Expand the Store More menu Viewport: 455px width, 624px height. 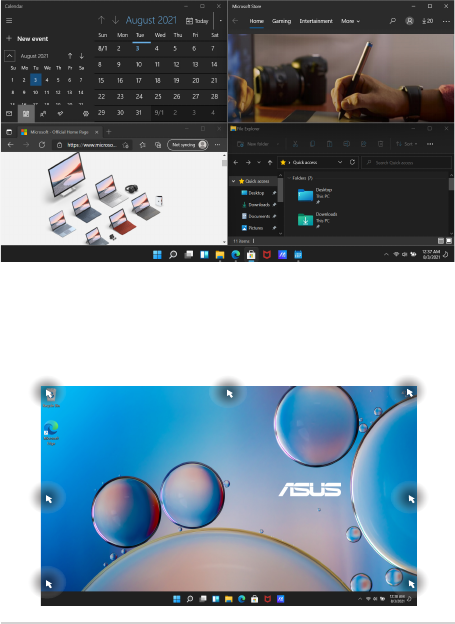(x=350, y=21)
